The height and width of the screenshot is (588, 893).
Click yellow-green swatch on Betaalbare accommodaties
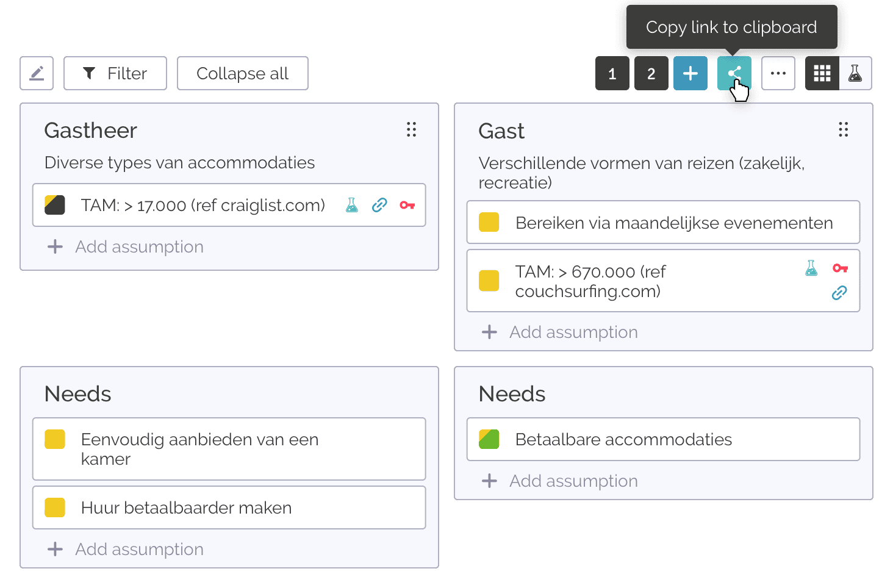click(x=489, y=439)
